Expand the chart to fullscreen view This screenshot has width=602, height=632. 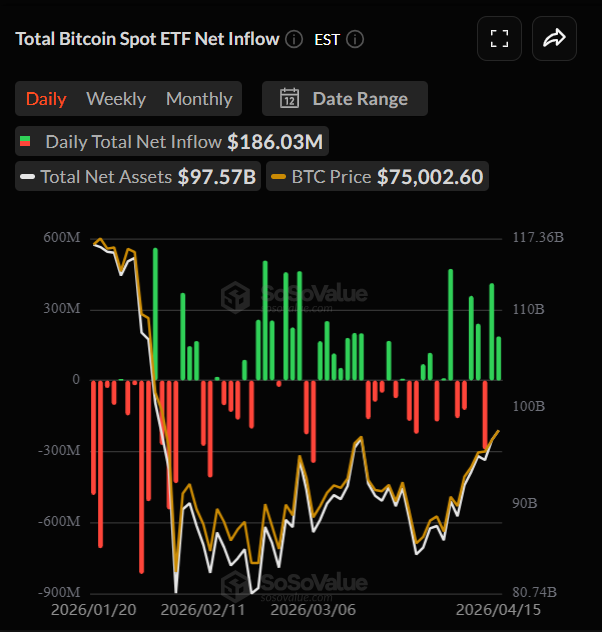click(x=500, y=39)
